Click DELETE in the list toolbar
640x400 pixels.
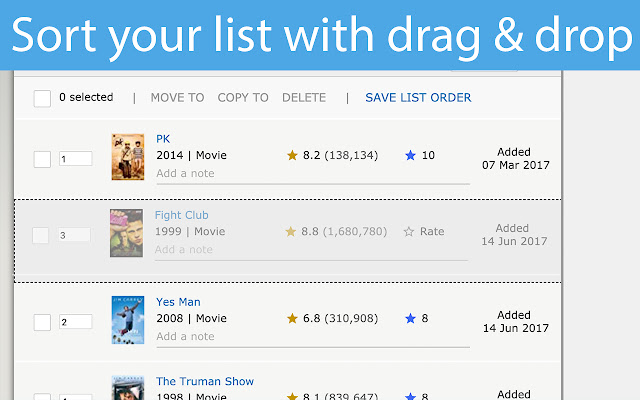coord(304,98)
